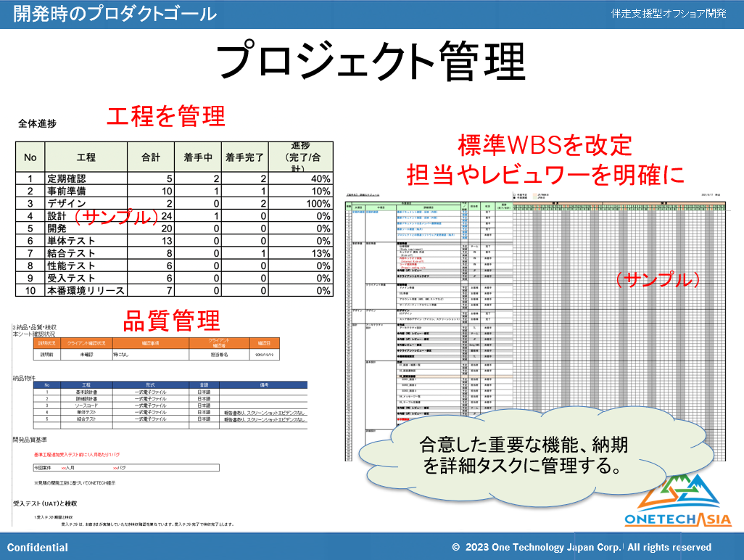Click the 合計 column header

tap(151, 157)
